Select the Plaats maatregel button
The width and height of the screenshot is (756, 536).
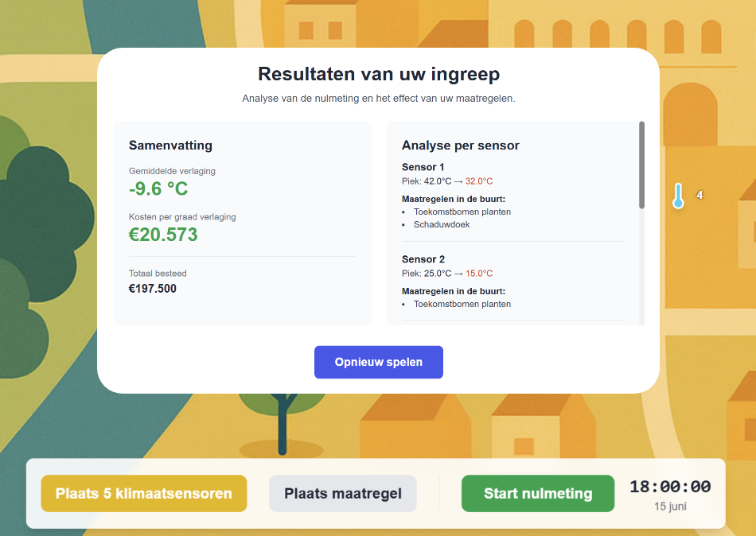pyautogui.click(x=343, y=494)
